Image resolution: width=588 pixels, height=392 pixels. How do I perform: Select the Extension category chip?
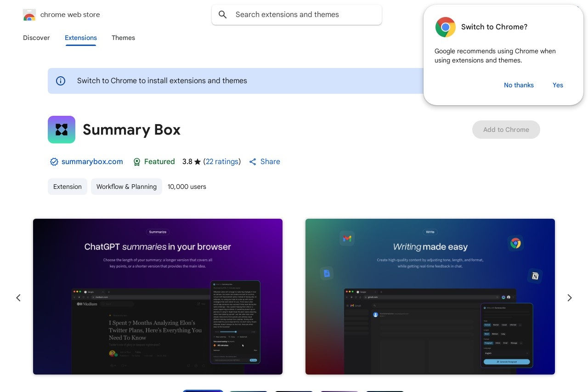tap(68, 187)
